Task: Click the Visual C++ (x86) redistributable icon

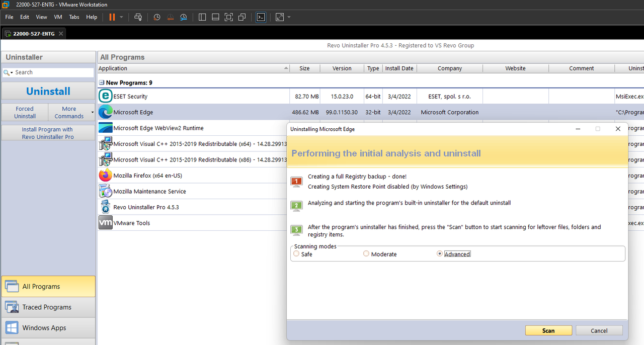Action: pyautogui.click(x=105, y=159)
